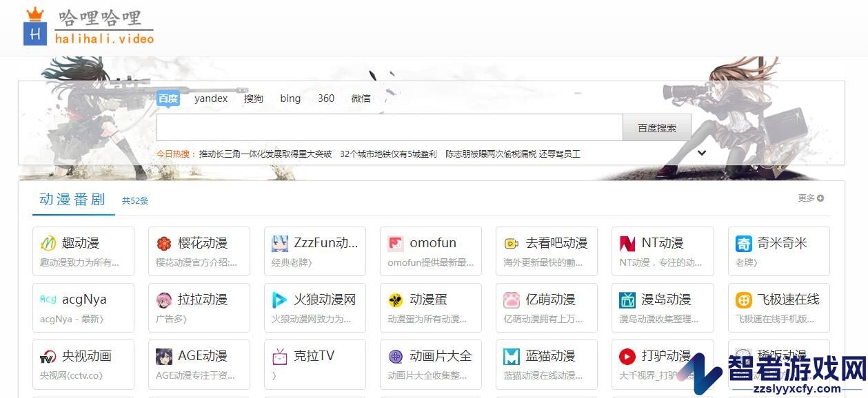Image resolution: width=868 pixels, height=398 pixels.
Task: Open the omofun title link
Action: coord(433,243)
